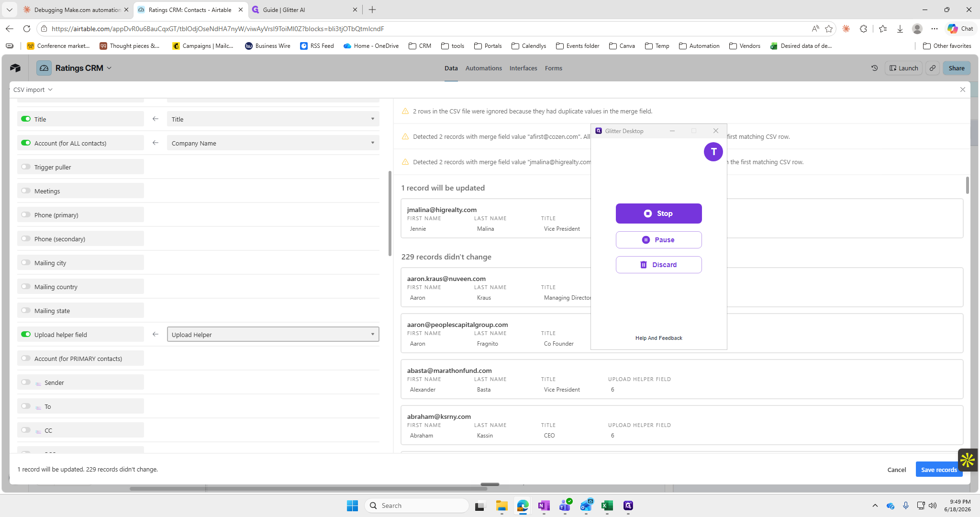Click the preview pane vertical scrollbar
The height and width of the screenshot is (517, 980).
(x=968, y=185)
